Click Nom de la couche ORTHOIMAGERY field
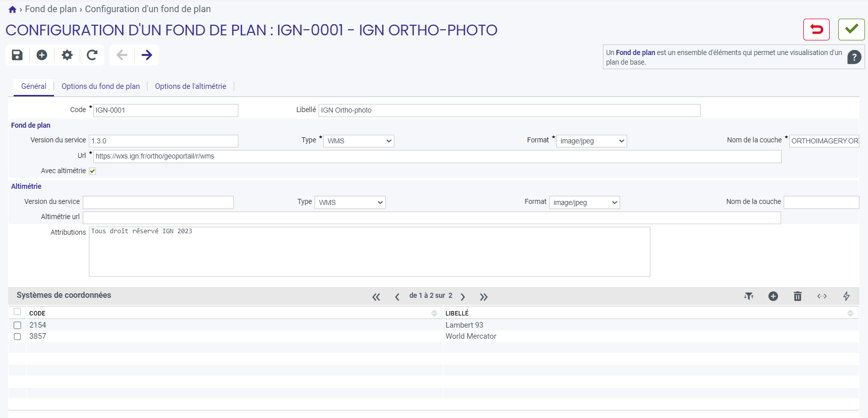The height and width of the screenshot is (418, 868). coord(824,141)
